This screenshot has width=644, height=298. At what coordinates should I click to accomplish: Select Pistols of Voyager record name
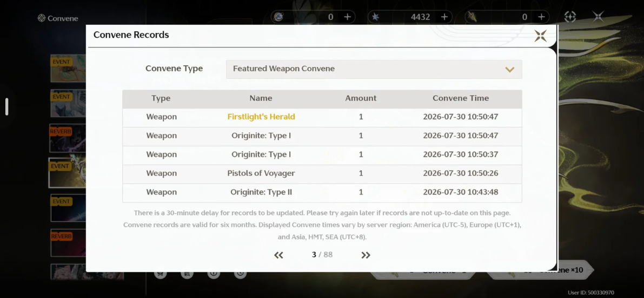pos(261,173)
